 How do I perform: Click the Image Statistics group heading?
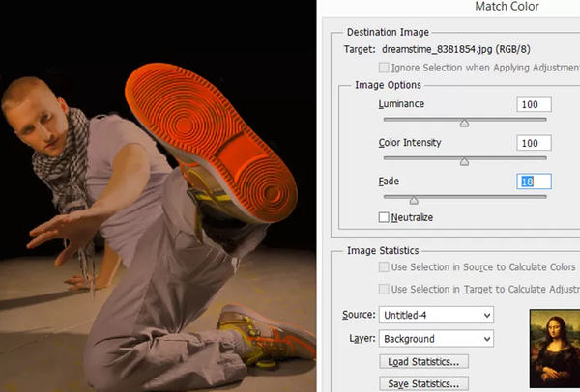pyautogui.click(x=383, y=250)
